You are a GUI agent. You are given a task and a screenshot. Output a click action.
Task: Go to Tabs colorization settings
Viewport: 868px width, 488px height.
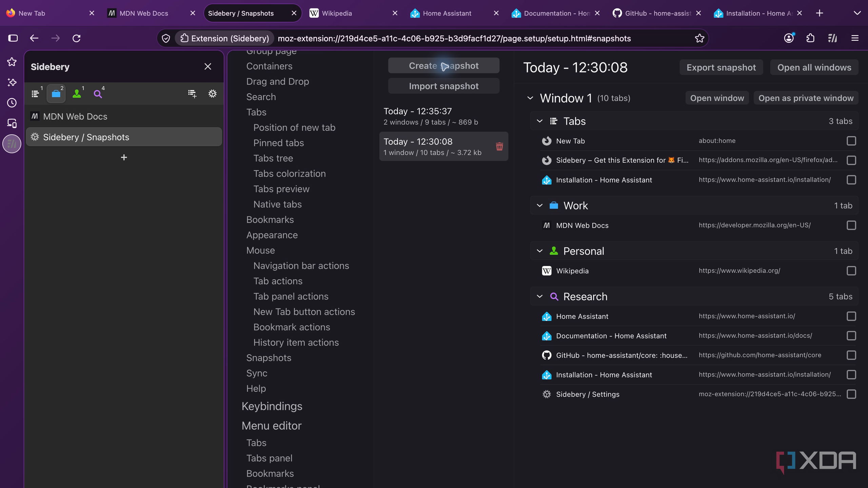pyautogui.click(x=289, y=174)
